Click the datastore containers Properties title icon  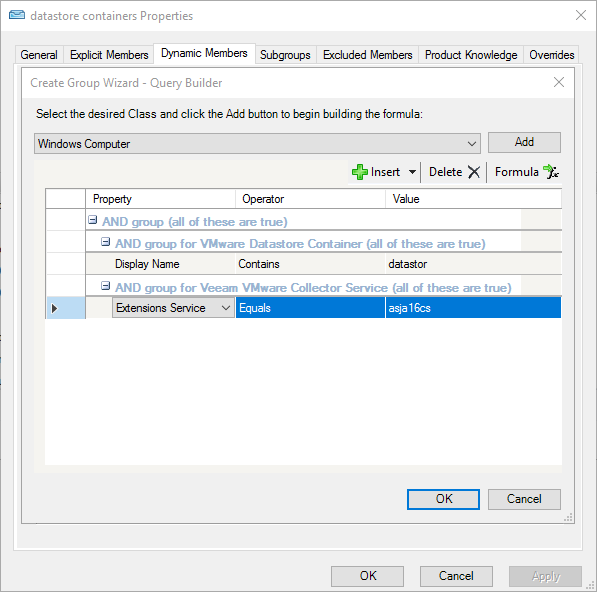coord(17,15)
